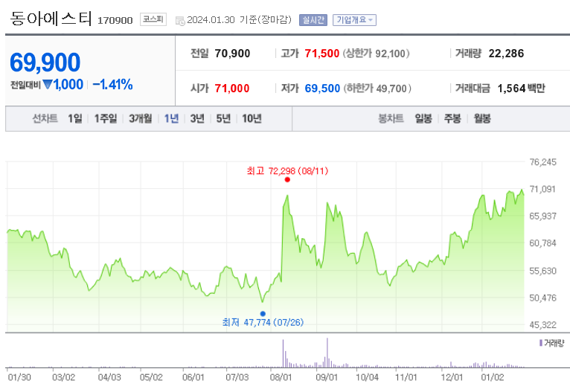
Task: Switch to 일봉 candle chart
Action: tap(423, 118)
